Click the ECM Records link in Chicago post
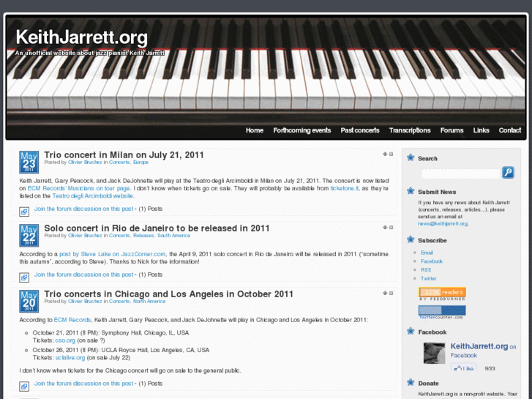 (72, 320)
